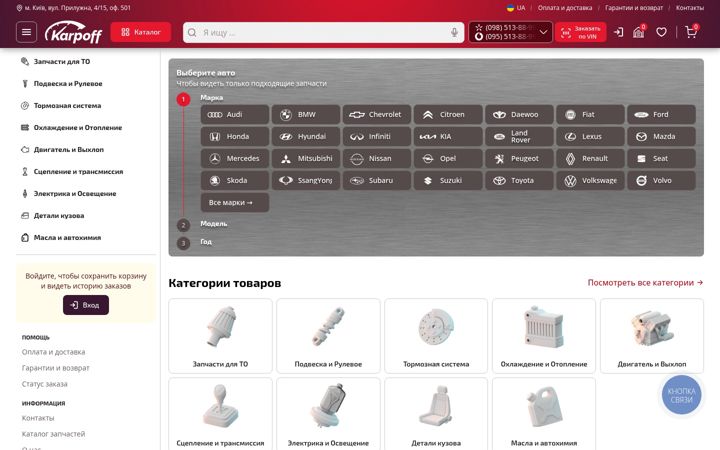
Task: Show all brands via 'Все марки'
Action: pyautogui.click(x=235, y=202)
